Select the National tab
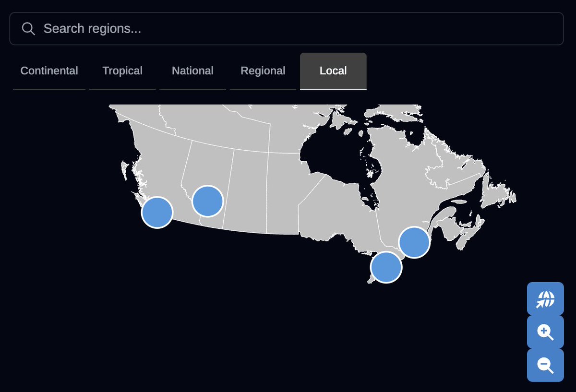This screenshot has height=392, width=576. (x=192, y=71)
